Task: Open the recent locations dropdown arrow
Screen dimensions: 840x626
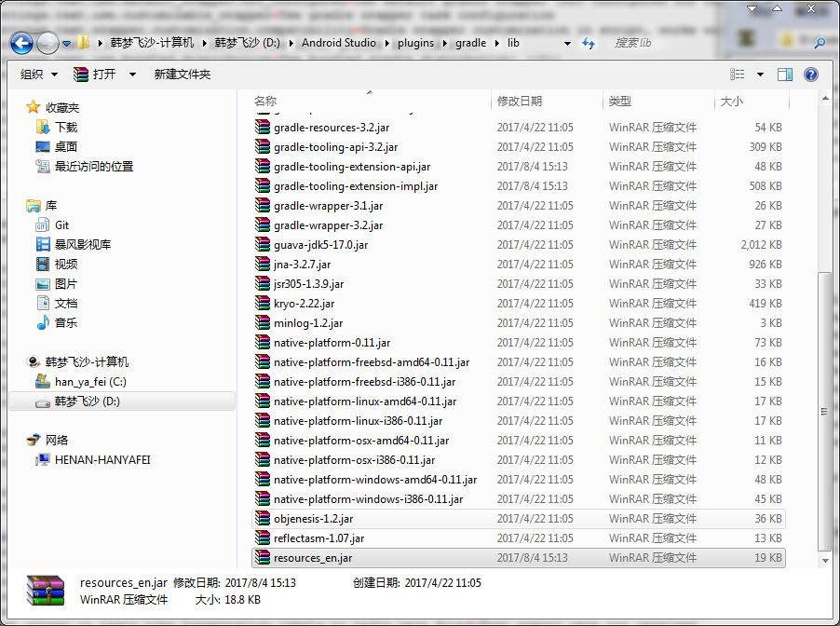Action: [66, 44]
